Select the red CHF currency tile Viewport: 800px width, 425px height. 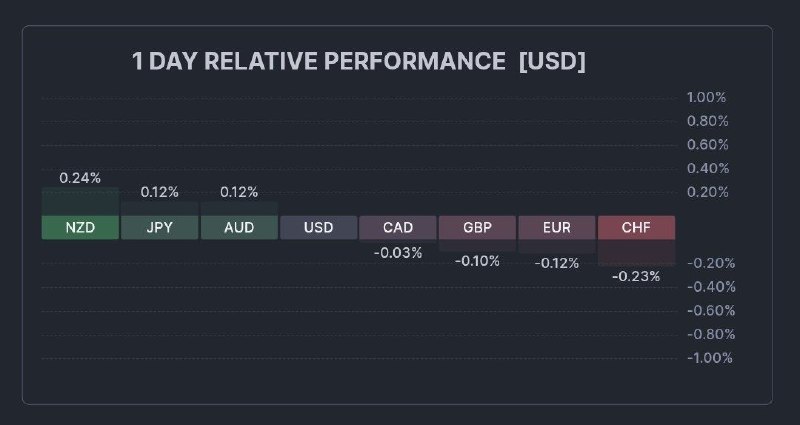click(x=636, y=228)
